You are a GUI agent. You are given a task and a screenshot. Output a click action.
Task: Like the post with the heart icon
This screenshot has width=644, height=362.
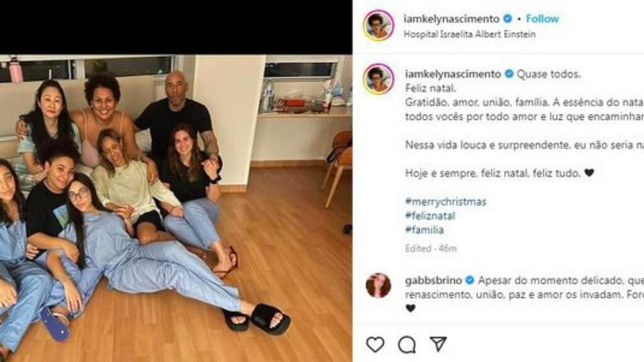pos(375,344)
